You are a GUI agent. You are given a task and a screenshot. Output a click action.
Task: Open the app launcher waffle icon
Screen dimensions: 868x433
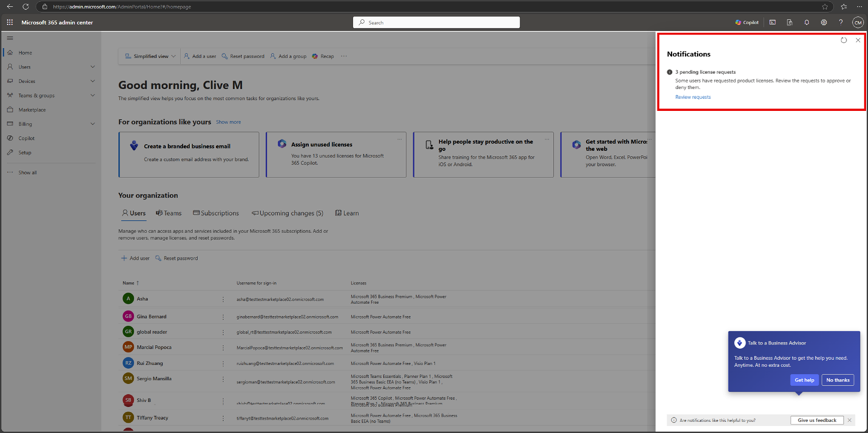(x=10, y=22)
